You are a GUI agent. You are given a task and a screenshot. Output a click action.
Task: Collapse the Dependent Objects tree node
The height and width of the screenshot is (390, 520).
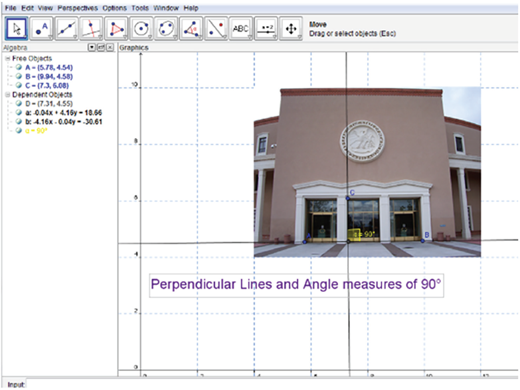(7, 95)
